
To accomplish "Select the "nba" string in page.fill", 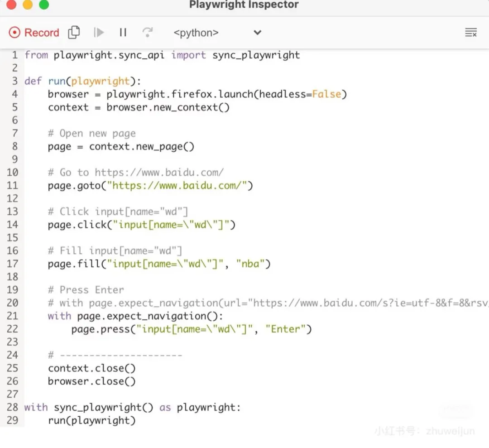I will pos(250,264).
